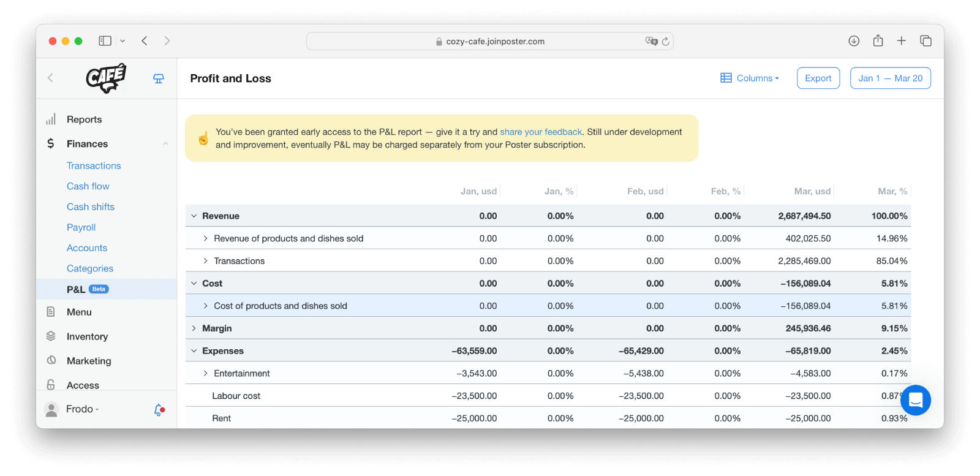Open the Jan 1 — Mar 20 date range picker
The image size is (980, 476).
click(890, 78)
